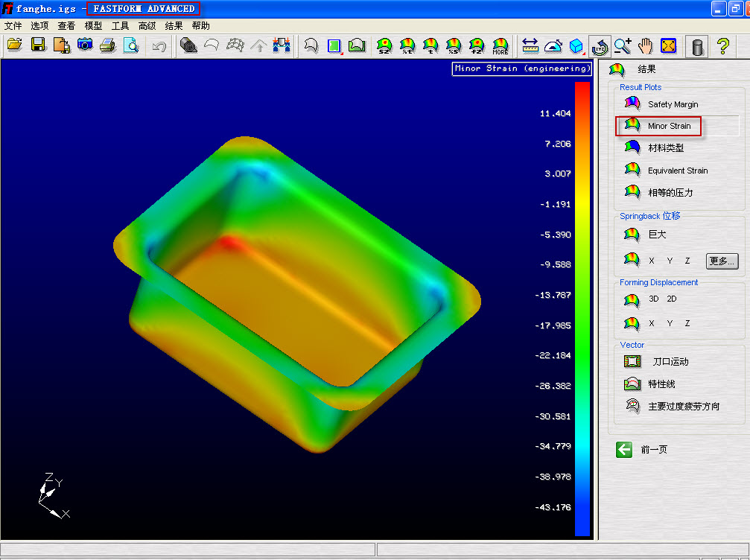Viewport: 750px width, 560px height.
Task: Open help with the question mark icon
Action: pos(723,46)
